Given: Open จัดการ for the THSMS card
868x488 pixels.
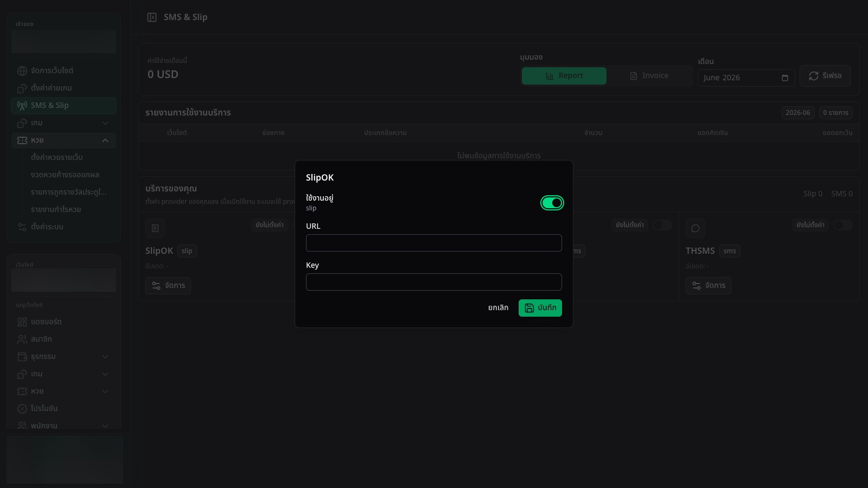Looking at the screenshot, I should 709,286.
